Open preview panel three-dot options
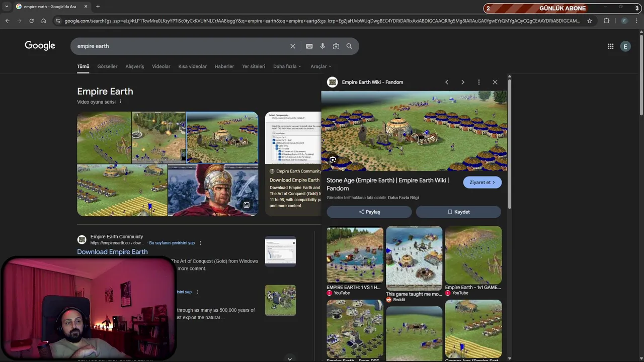The image size is (644, 362). pos(479,82)
